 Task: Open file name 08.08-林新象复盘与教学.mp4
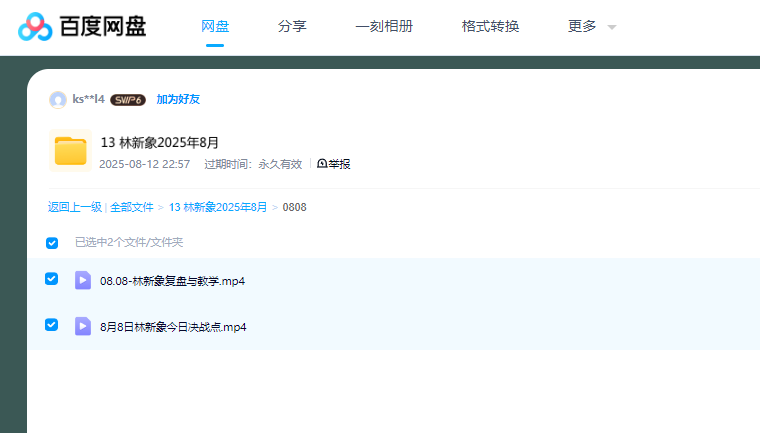tap(172, 281)
